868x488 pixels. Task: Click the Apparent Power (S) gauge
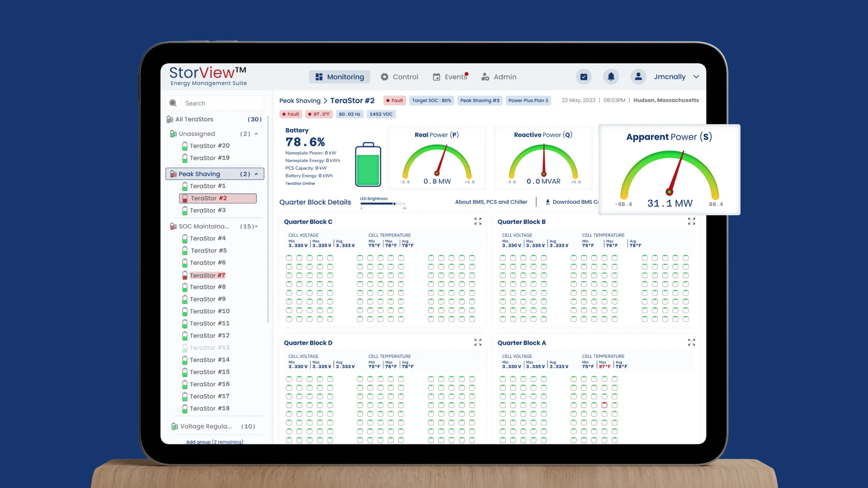[x=669, y=170]
